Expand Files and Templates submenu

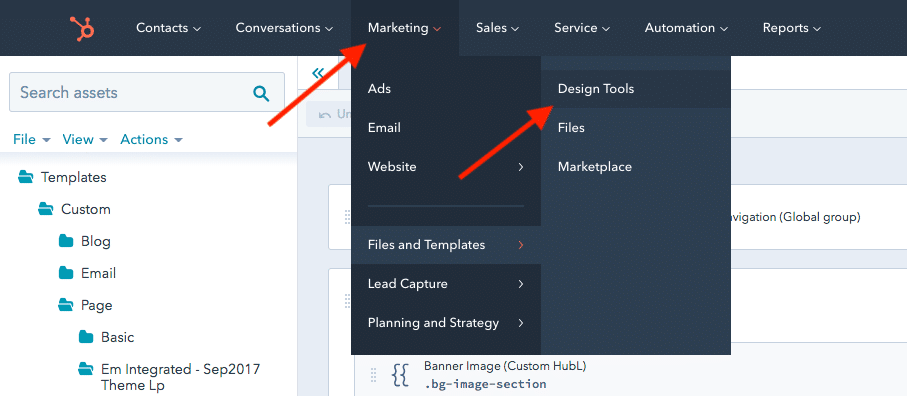pos(445,245)
